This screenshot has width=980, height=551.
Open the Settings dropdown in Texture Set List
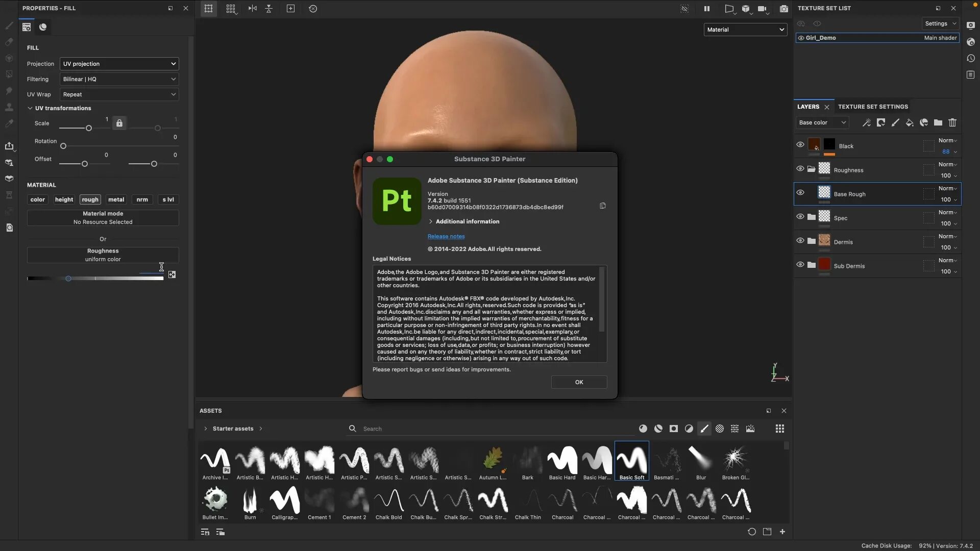click(x=940, y=23)
